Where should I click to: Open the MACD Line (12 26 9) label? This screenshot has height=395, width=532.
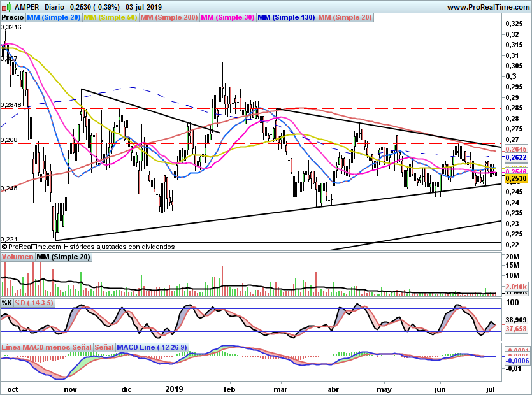coord(152,347)
